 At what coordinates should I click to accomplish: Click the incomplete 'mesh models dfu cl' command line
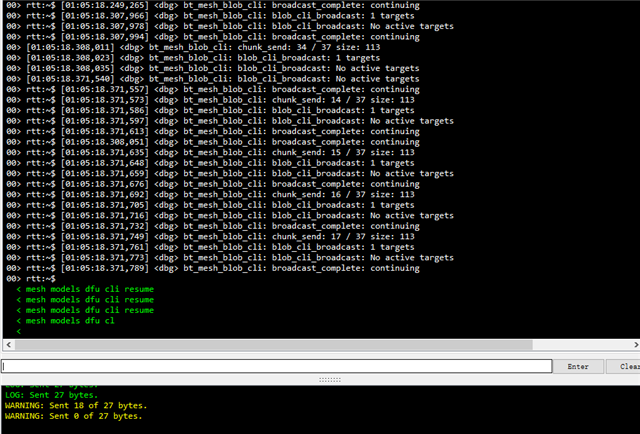[x=66, y=321]
